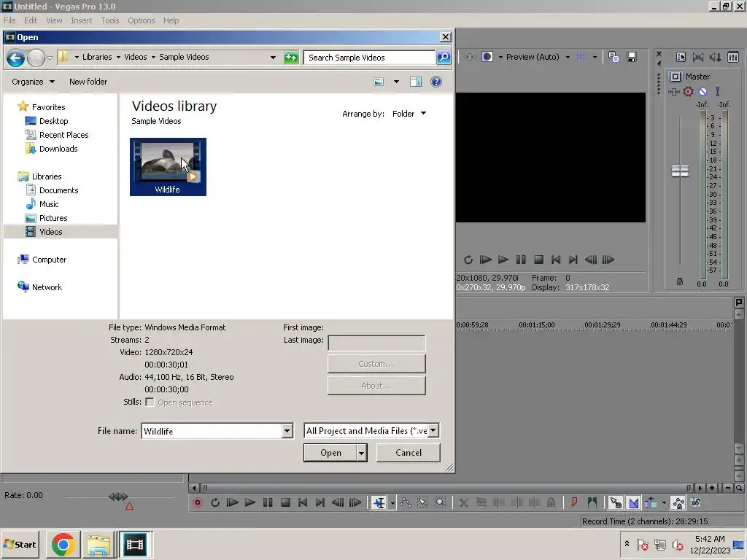This screenshot has height=560, width=747.
Task: Click Copy Snapshot to Clipboard icon
Action: 614,57
